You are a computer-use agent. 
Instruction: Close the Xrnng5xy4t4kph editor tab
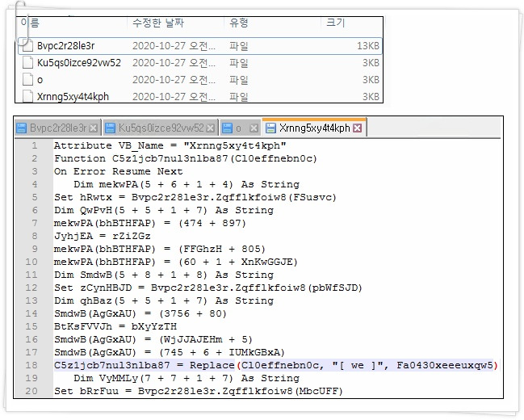click(x=358, y=128)
